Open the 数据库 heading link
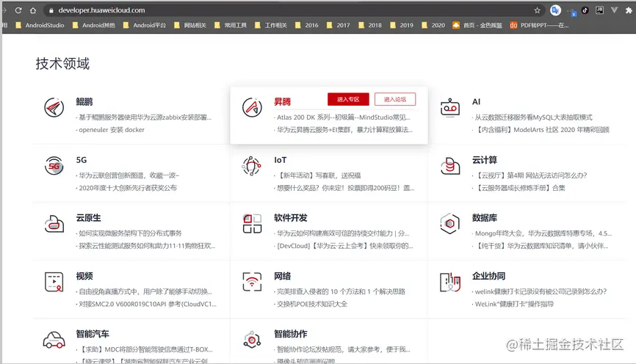 [485, 218]
